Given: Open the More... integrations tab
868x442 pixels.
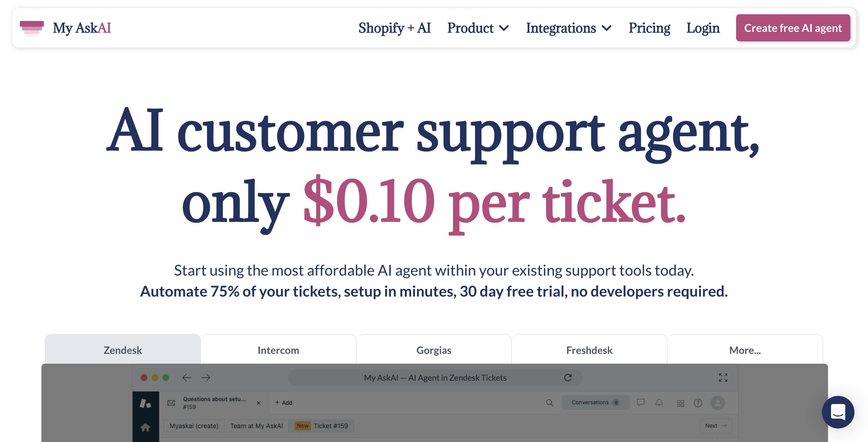Looking at the screenshot, I should (x=745, y=350).
